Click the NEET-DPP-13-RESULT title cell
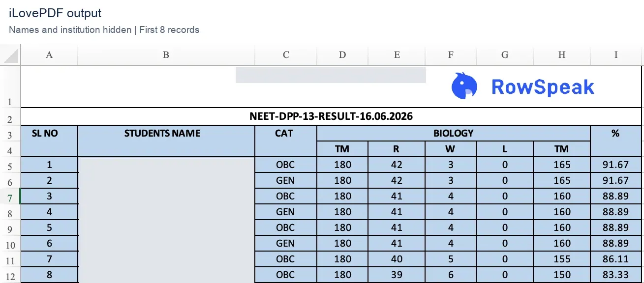The image size is (644, 283). point(332,117)
